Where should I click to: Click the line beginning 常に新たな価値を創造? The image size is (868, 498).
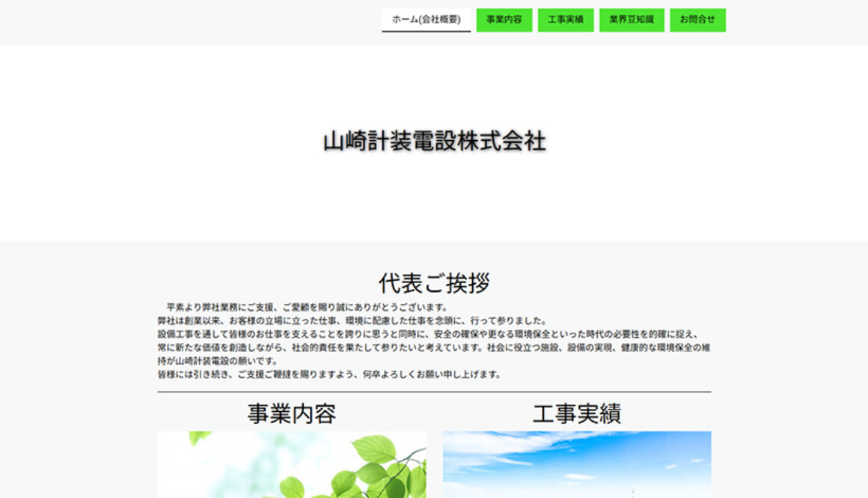(x=433, y=347)
